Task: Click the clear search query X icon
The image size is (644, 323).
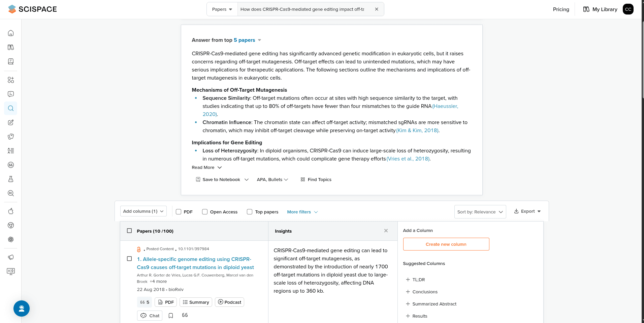Action: 377,9
